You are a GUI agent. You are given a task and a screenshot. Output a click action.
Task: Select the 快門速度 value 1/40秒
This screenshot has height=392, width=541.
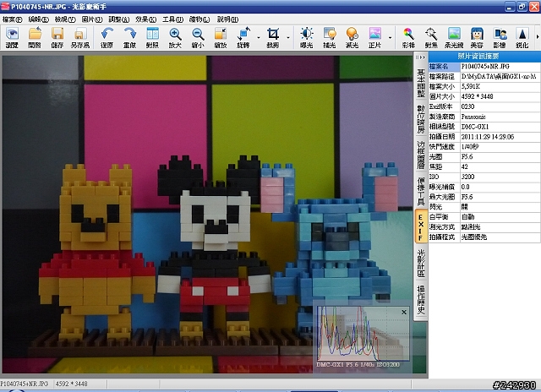(x=470, y=147)
